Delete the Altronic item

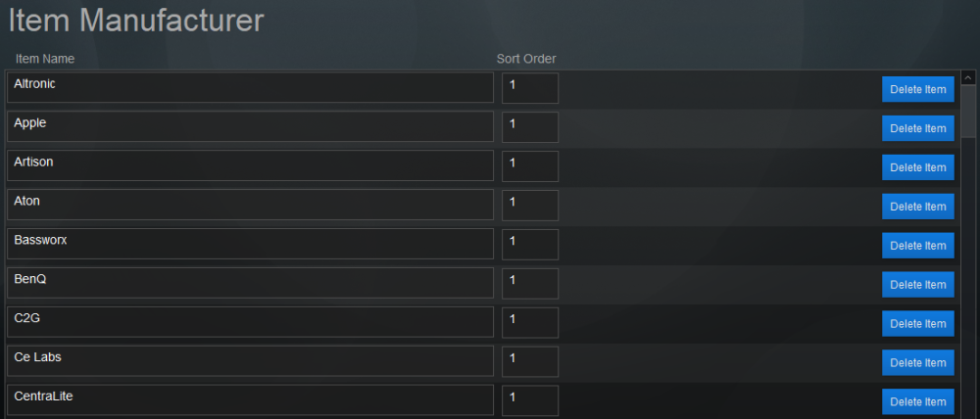click(917, 89)
